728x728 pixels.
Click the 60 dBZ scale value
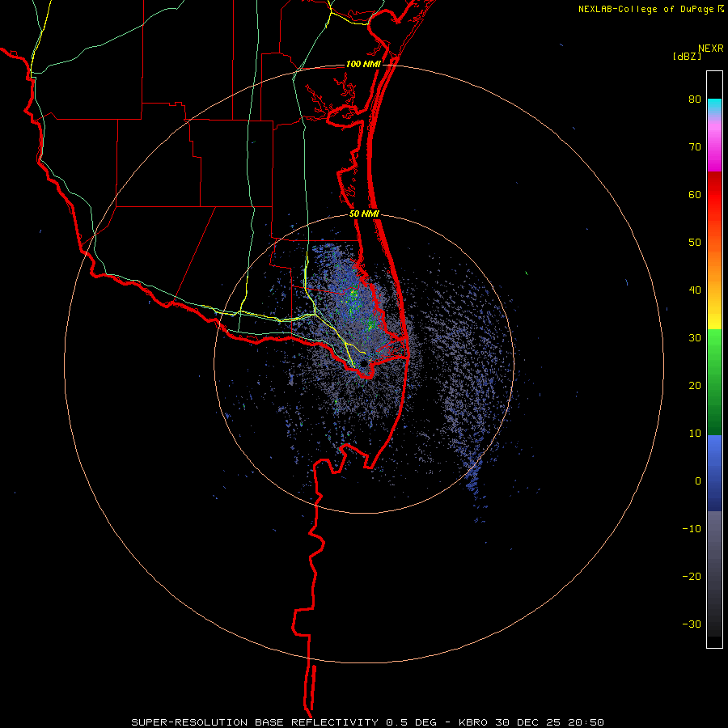695,194
